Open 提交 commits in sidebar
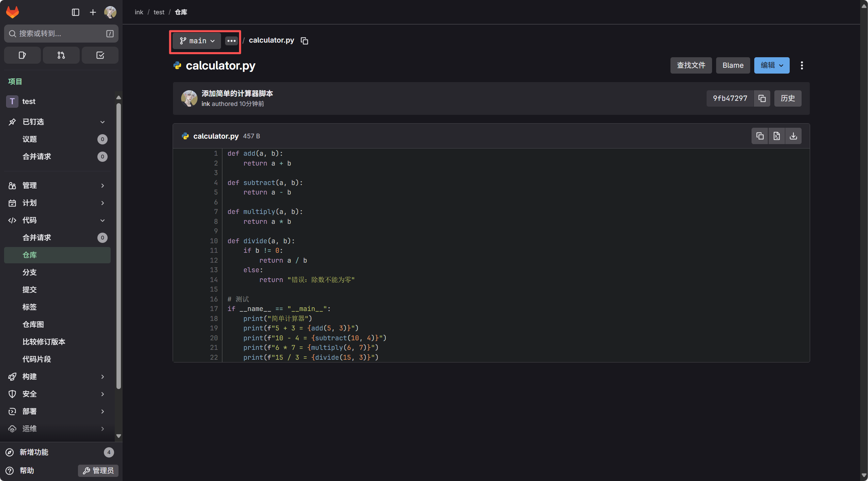Viewport: 868px width, 481px height. 30,290
